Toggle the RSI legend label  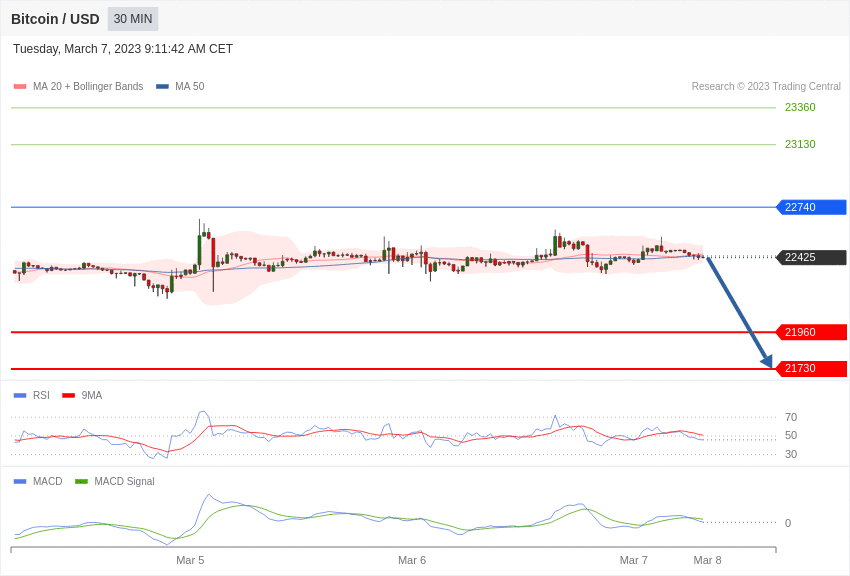(x=41, y=396)
